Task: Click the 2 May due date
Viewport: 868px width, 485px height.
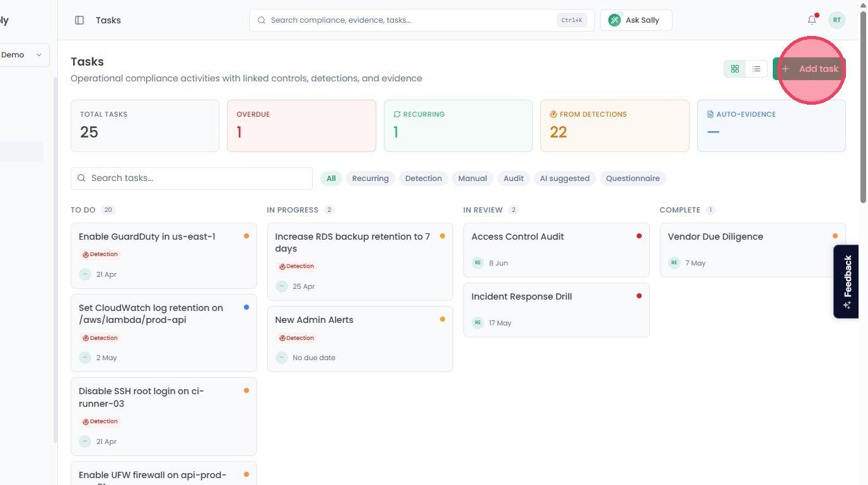Action: click(x=107, y=358)
